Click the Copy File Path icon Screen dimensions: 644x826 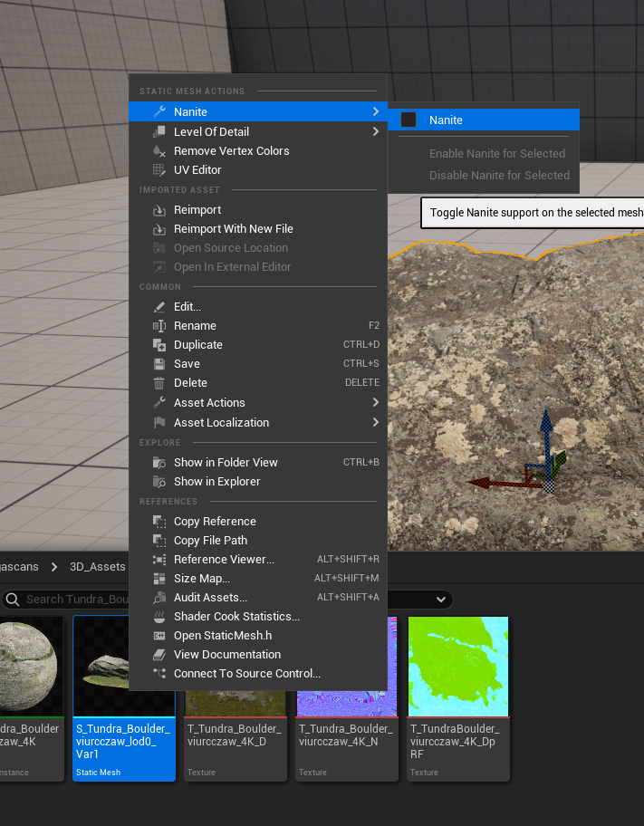tap(159, 541)
